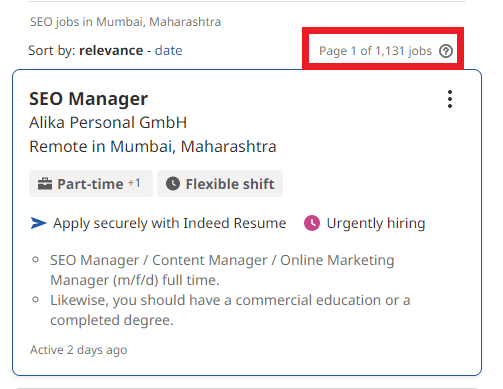Viewport: 503px width, 389px height.
Task: Click the 'Likewise, you should have' description bullet
Action: point(230,310)
